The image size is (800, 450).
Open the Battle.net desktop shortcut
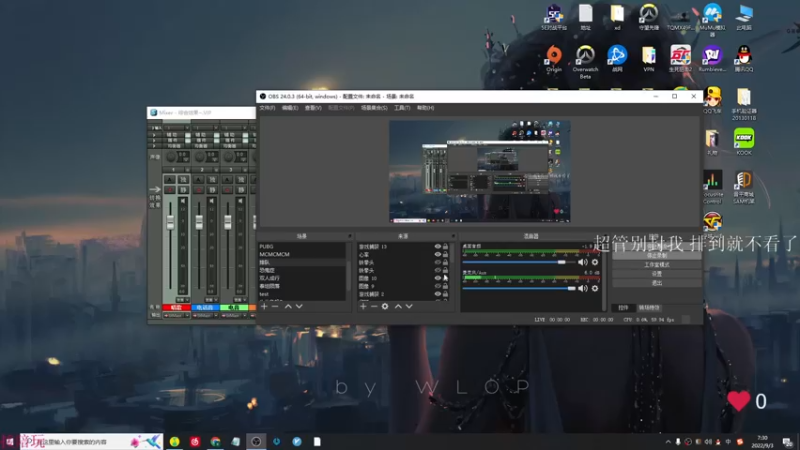coord(617,59)
